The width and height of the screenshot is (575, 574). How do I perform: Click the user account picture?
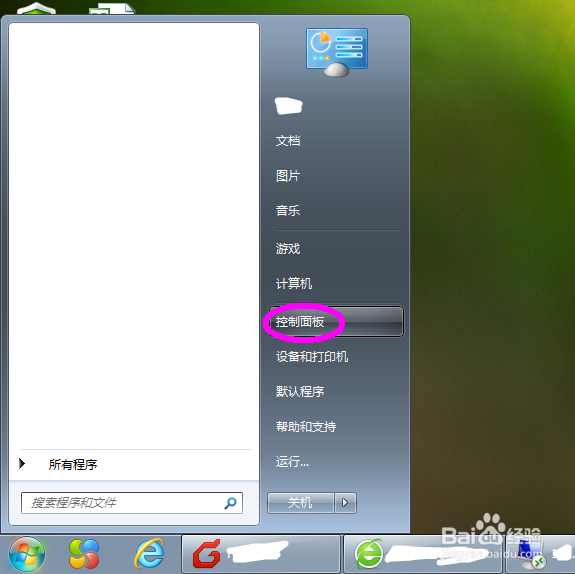337,52
